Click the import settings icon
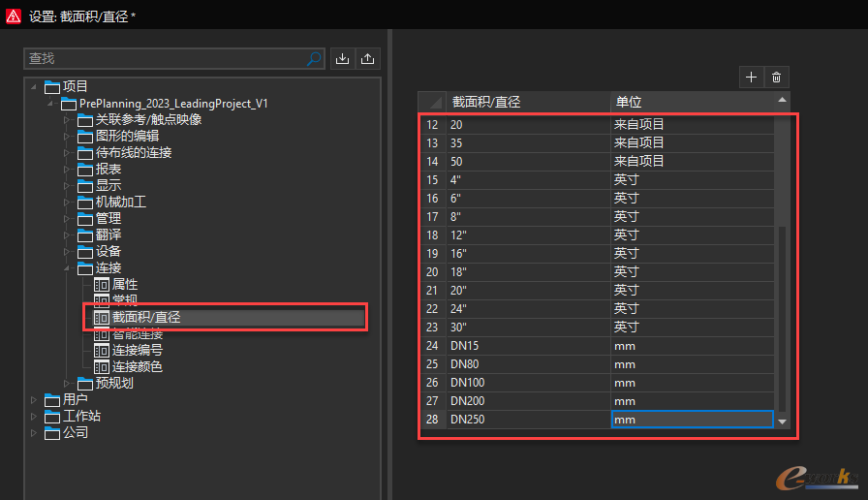The image size is (868, 500). point(343,59)
